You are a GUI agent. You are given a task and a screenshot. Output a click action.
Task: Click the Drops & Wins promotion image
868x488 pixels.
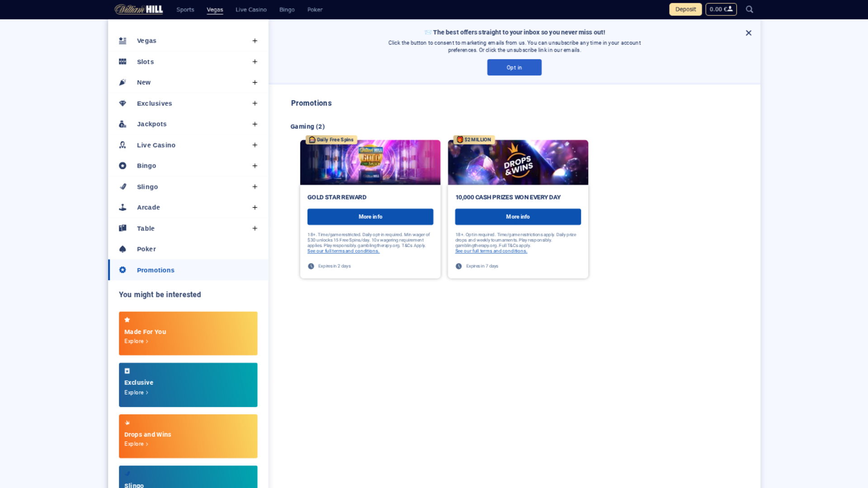[517, 162]
